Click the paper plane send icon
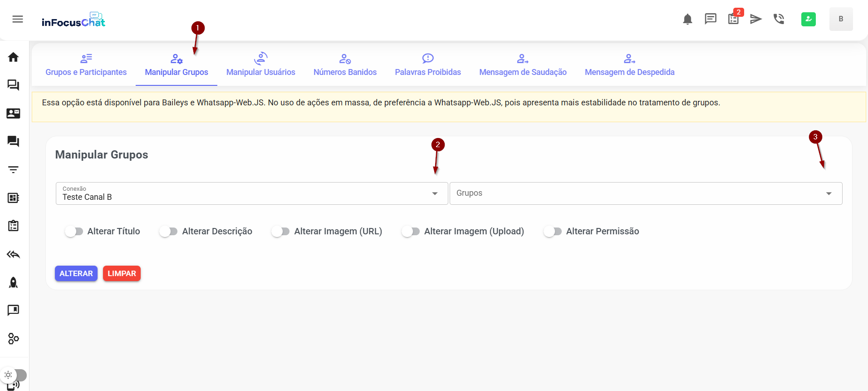868x391 pixels. [x=755, y=19]
